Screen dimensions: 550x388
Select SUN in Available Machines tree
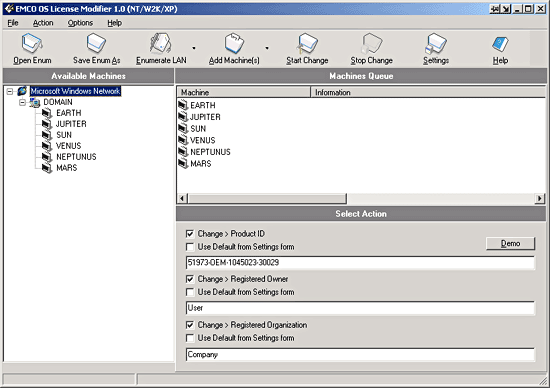[x=64, y=135]
